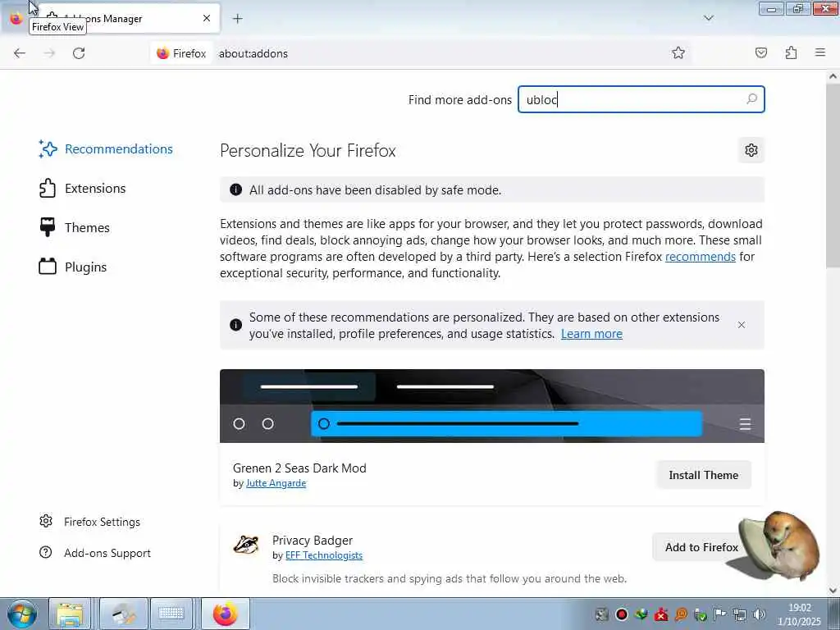Open EFF Technologists author link
840x630 pixels.
(323, 555)
